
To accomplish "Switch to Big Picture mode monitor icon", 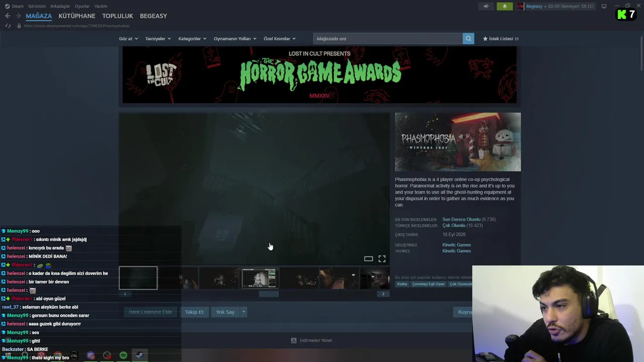I will pyautogui.click(x=604, y=6).
